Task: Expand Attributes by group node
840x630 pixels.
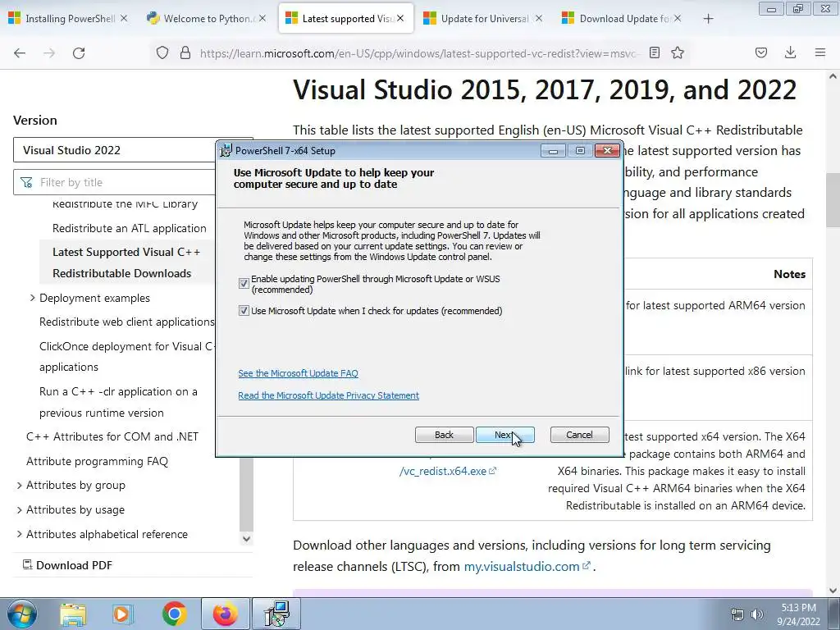Action: [x=20, y=486]
